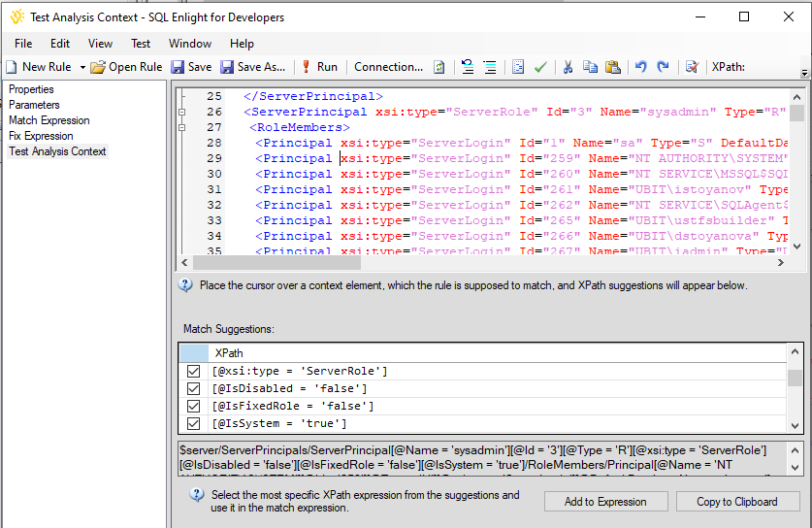Open the Help menu
812x528 pixels.
click(242, 44)
